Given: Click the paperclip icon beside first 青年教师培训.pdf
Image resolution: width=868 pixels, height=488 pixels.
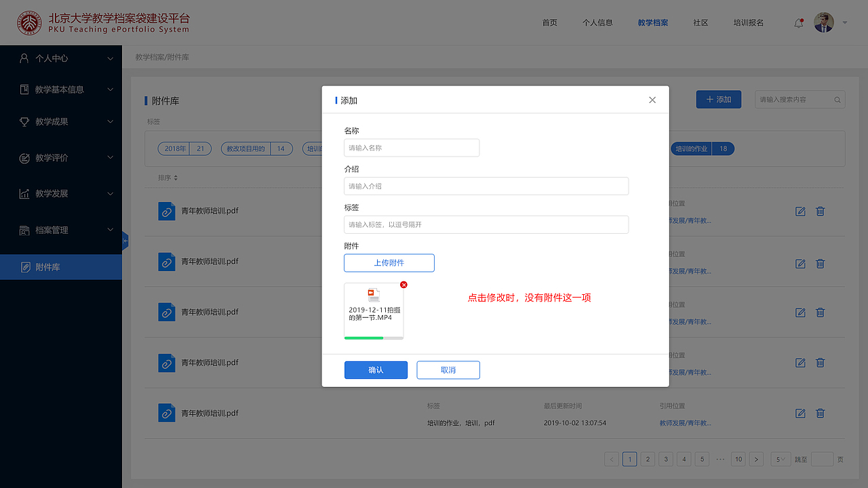Looking at the screenshot, I should [166, 211].
